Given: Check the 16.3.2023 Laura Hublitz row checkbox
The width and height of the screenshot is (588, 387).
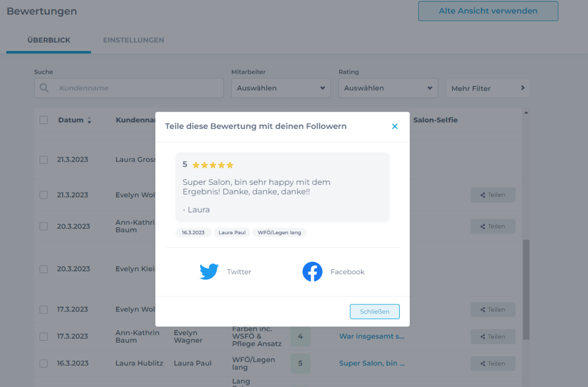Looking at the screenshot, I should [x=44, y=363].
